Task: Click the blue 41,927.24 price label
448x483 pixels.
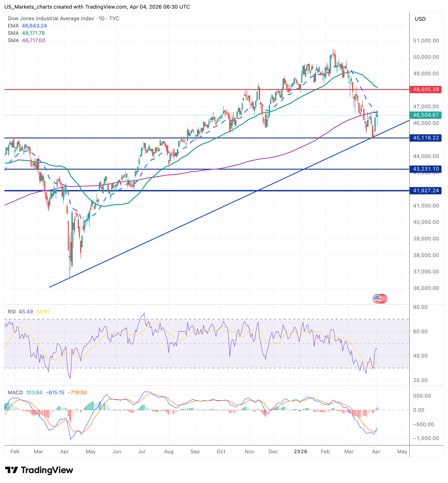Action: click(425, 190)
